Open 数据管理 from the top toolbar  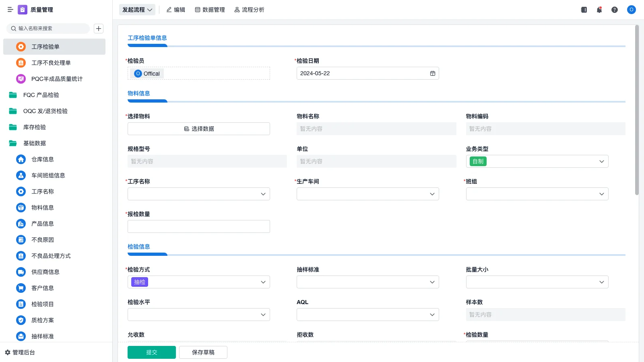coord(210,10)
